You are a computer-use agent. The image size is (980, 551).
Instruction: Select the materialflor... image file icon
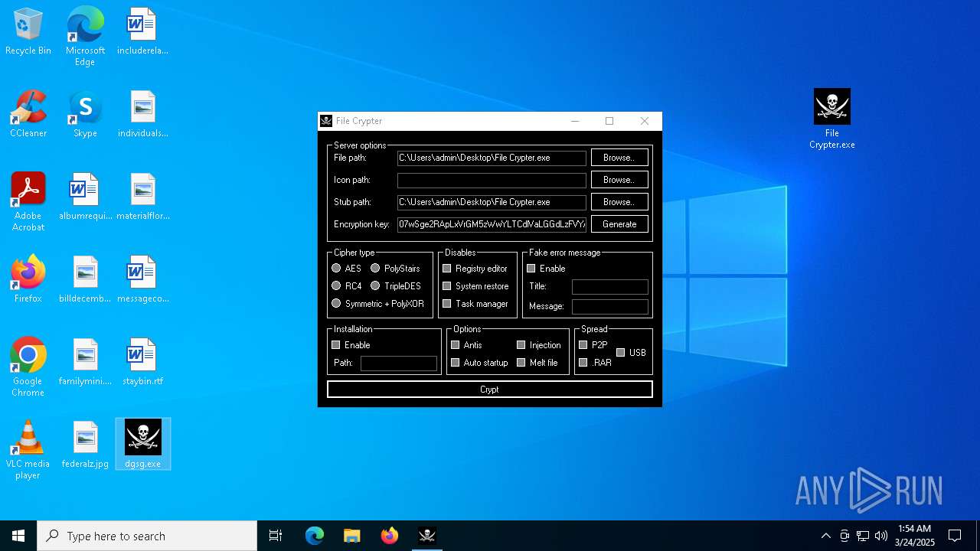pyautogui.click(x=142, y=197)
